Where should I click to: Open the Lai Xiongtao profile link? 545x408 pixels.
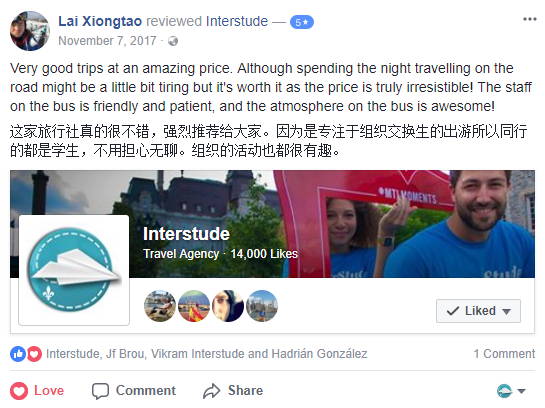pos(100,21)
